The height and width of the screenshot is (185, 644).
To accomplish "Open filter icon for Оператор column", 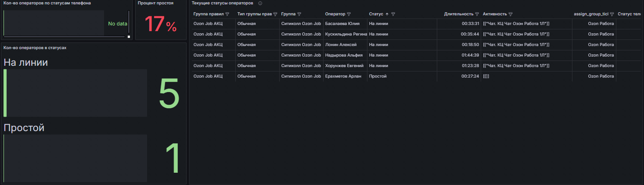I will click(x=349, y=14).
